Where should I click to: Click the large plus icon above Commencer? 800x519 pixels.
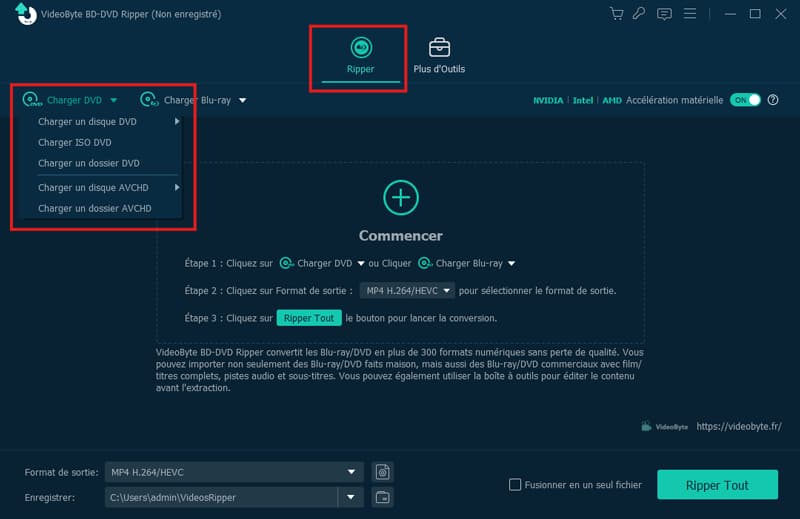tap(400, 197)
